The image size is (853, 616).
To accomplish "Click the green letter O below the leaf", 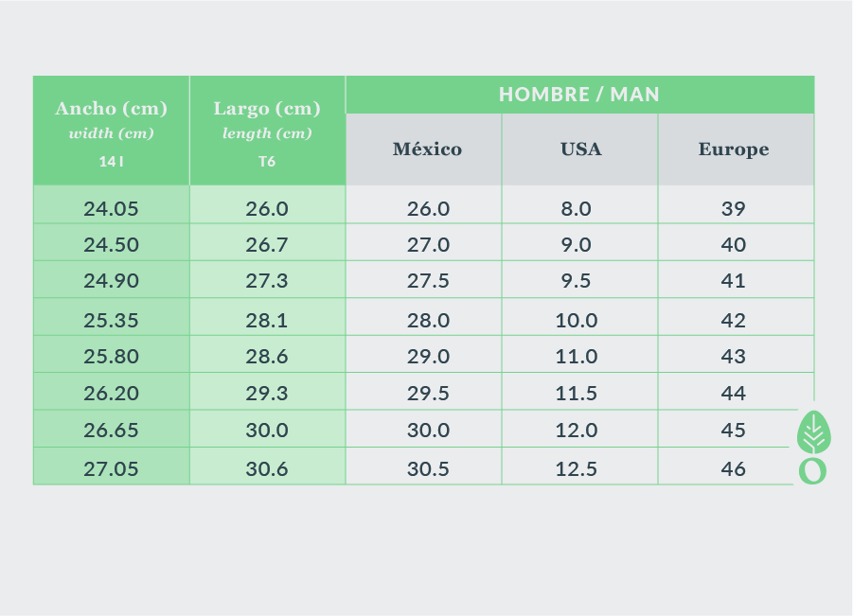I will click(x=812, y=470).
